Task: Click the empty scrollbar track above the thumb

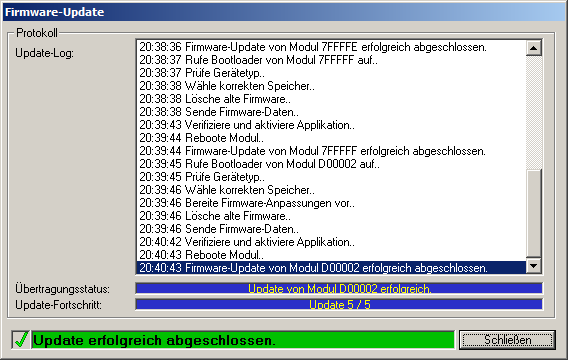Action: pyautogui.click(x=534, y=112)
